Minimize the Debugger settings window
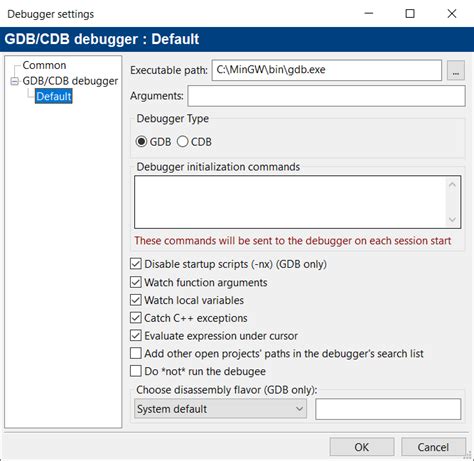474x461 pixels. click(369, 13)
